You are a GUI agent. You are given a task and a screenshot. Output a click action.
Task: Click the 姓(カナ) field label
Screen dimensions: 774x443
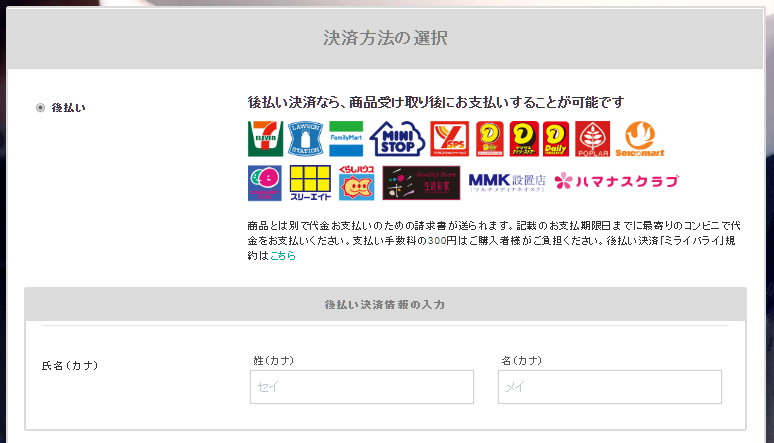273,361
